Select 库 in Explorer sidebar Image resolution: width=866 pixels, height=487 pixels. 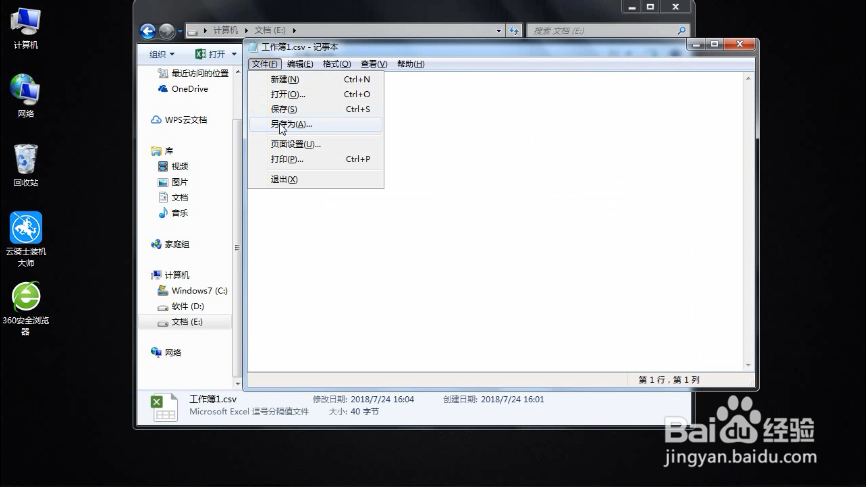click(162, 150)
